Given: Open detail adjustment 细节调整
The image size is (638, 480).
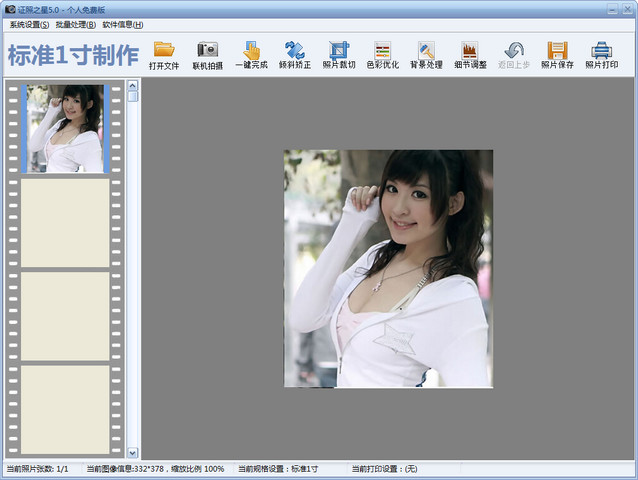Looking at the screenshot, I should tap(470, 55).
